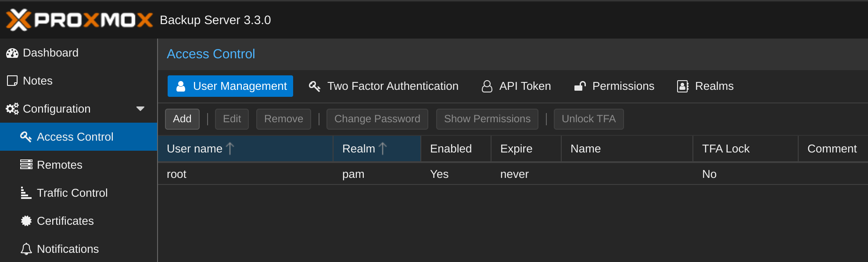The width and height of the screenshot is (868, 262).
Task: Click the Unlock TFA button
Action: coord(588,119)
